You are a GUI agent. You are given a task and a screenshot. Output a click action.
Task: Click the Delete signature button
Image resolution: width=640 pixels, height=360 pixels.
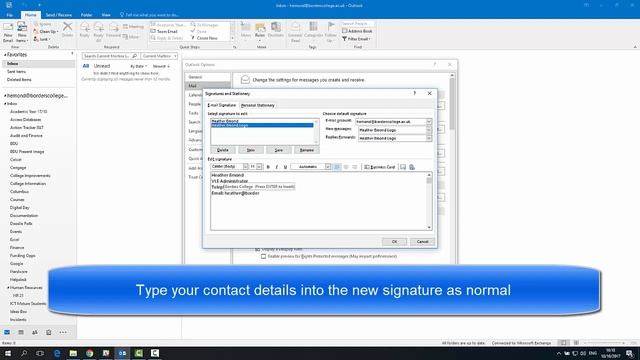(222, 150)
